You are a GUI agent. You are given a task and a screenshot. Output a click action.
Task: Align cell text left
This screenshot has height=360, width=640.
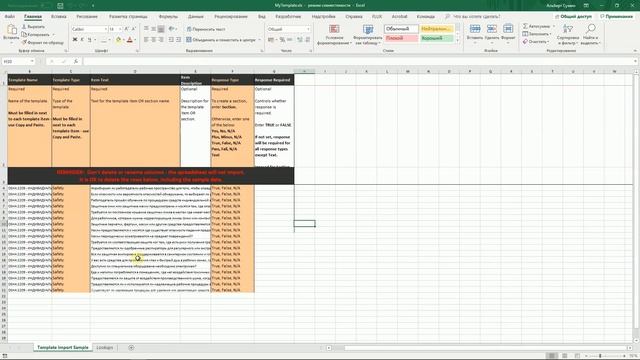pos(146,40)
